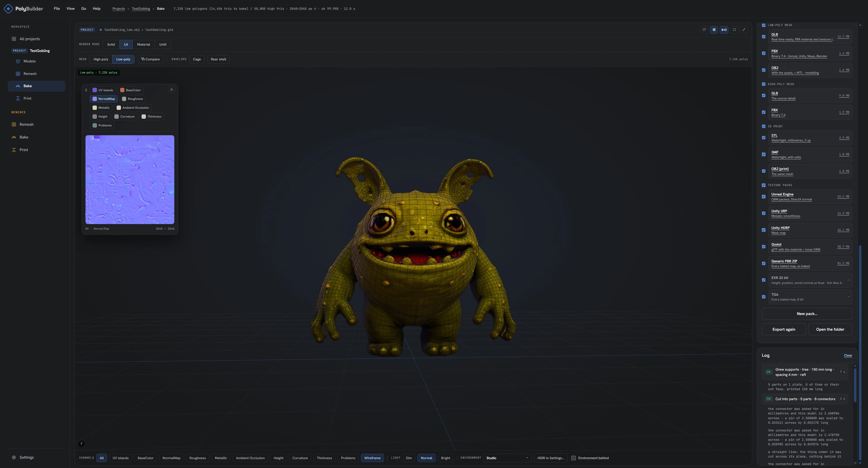The height and width of the screenshot is (468, 868).
Task: Click the reload viewport icon
Action: [704, 30]
